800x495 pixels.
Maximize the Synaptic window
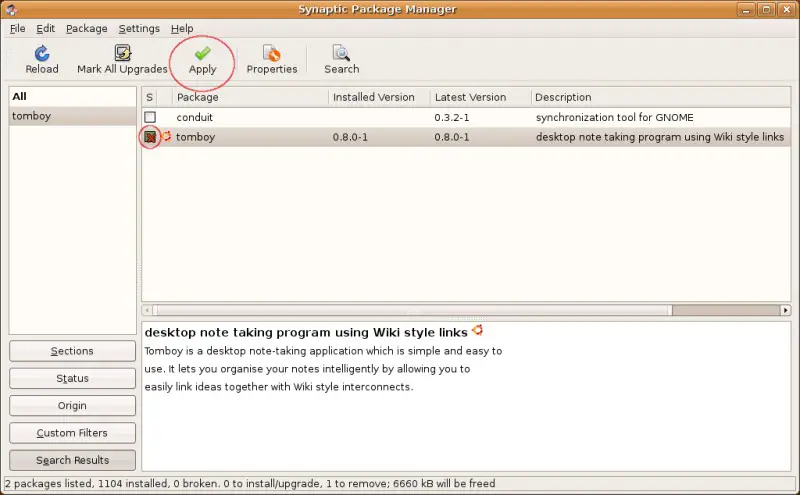point(766,9)
